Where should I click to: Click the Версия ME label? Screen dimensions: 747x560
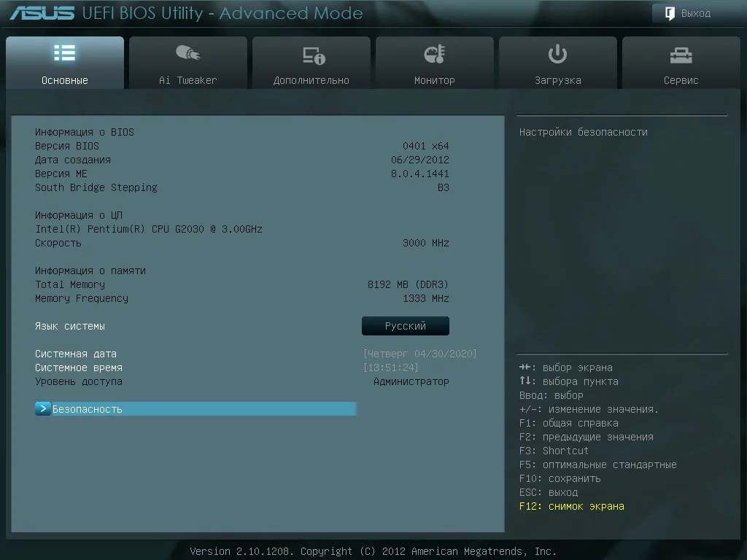click(61, 174)
